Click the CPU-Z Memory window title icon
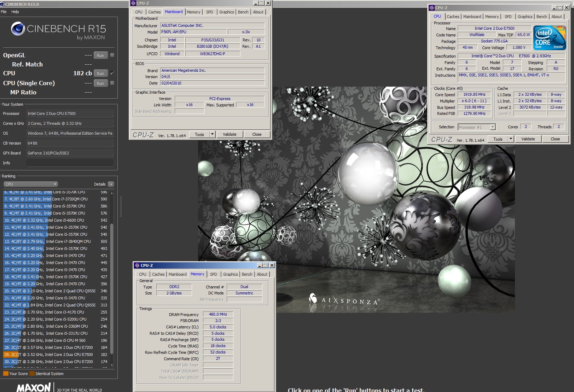Screen dimensions: 574x392 (x=137, y=265)
